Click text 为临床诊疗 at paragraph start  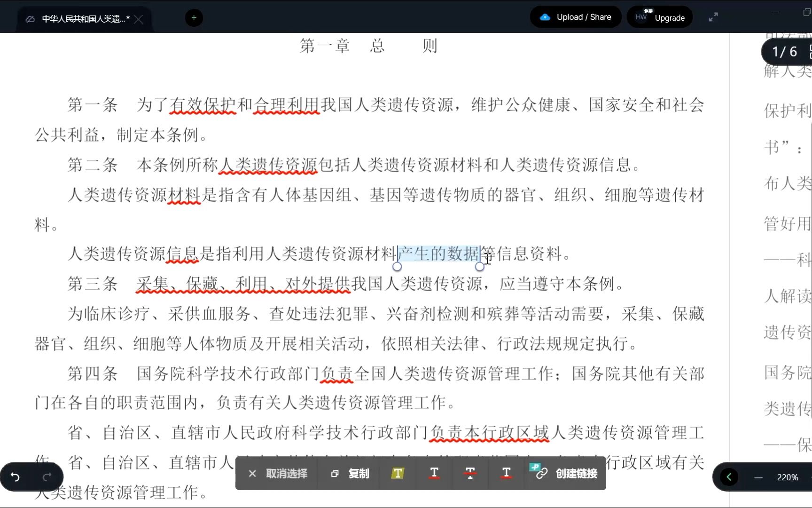[109, 314]
